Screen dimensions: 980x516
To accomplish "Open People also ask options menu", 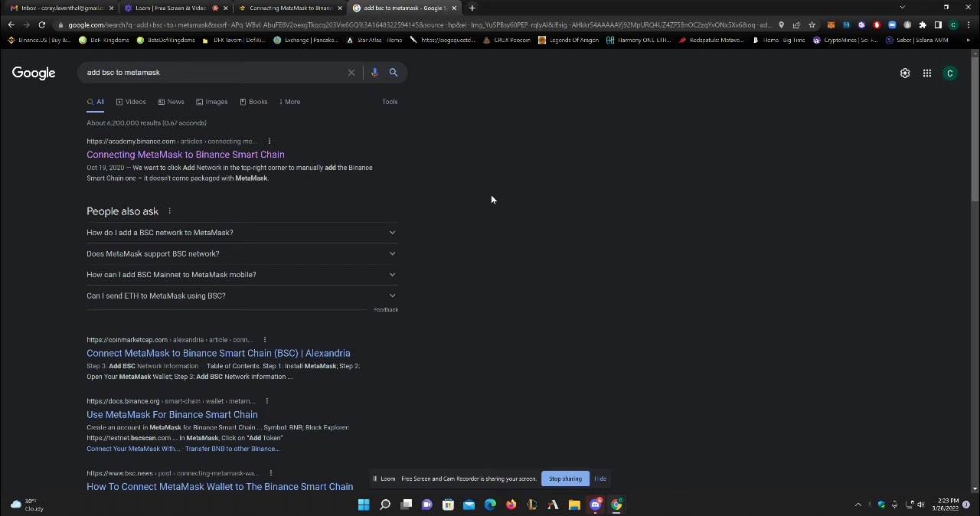I will [169, 211].
